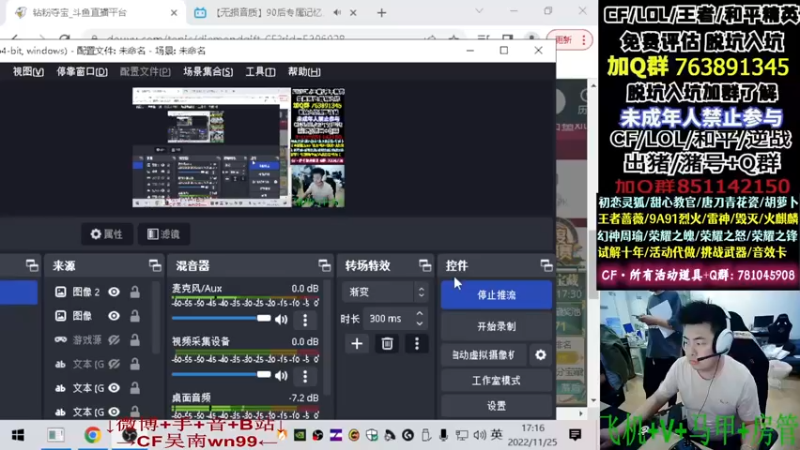The width and height of the screenshot is (800, 450).
Task: Open the 场景集合(S) menu
Action: (x=208, y=72)
